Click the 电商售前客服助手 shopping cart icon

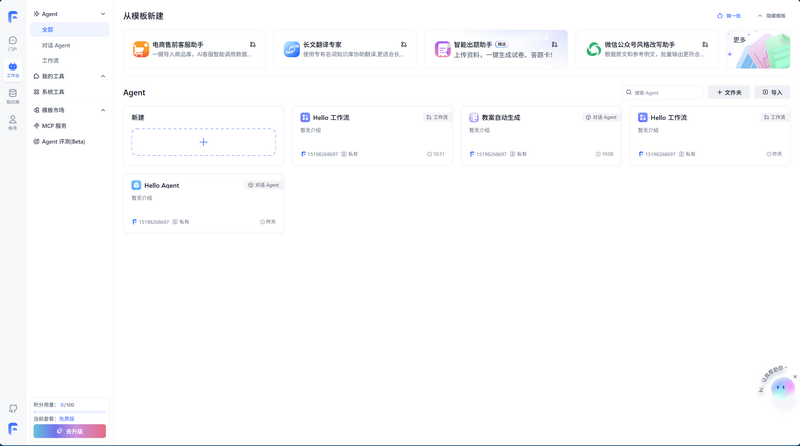tap(141, 49)
